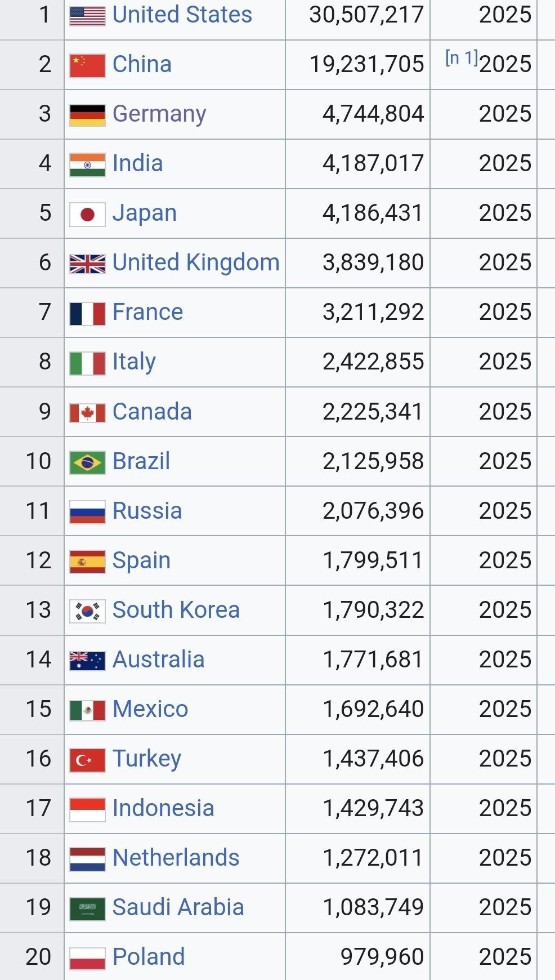Follow the France link
The image size is (555, 980).
pos(147,312)
